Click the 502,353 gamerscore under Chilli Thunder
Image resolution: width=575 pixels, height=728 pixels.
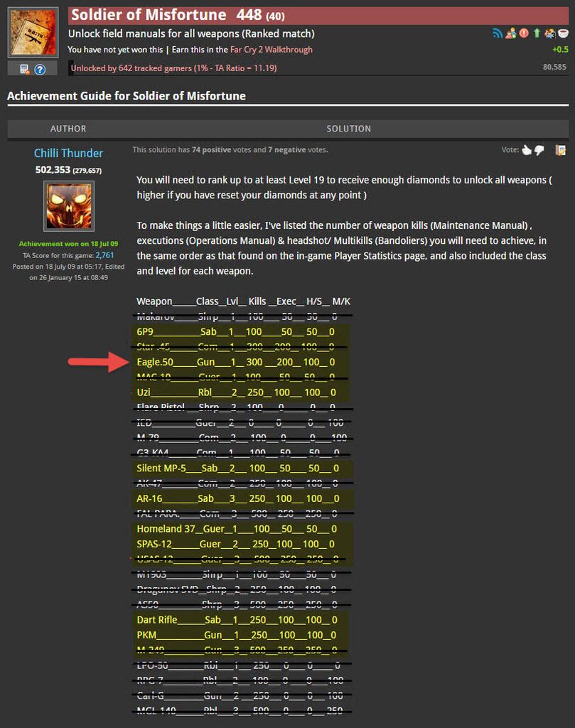53,169
